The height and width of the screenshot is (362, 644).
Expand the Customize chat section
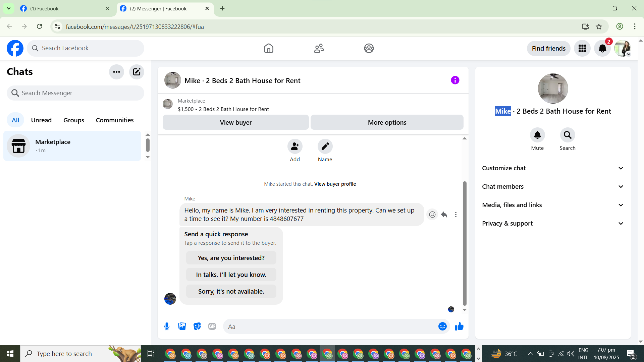pyautogui.click(x=553, y=168)
